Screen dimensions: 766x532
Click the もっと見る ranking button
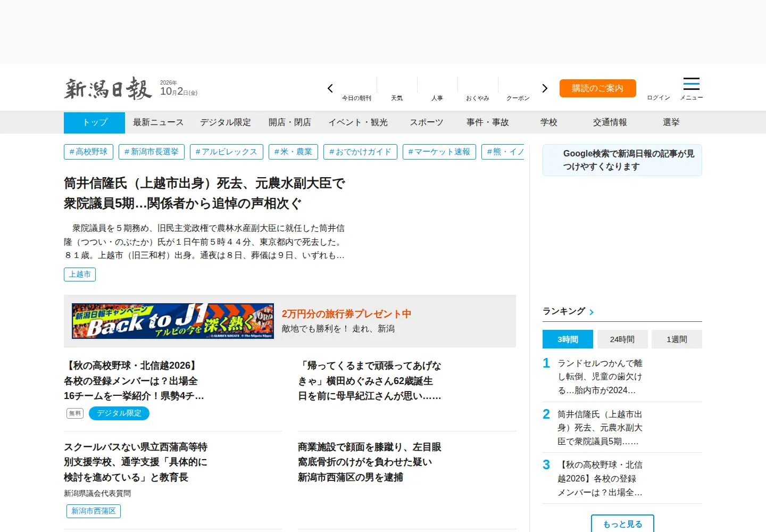[x=622, y=524]
